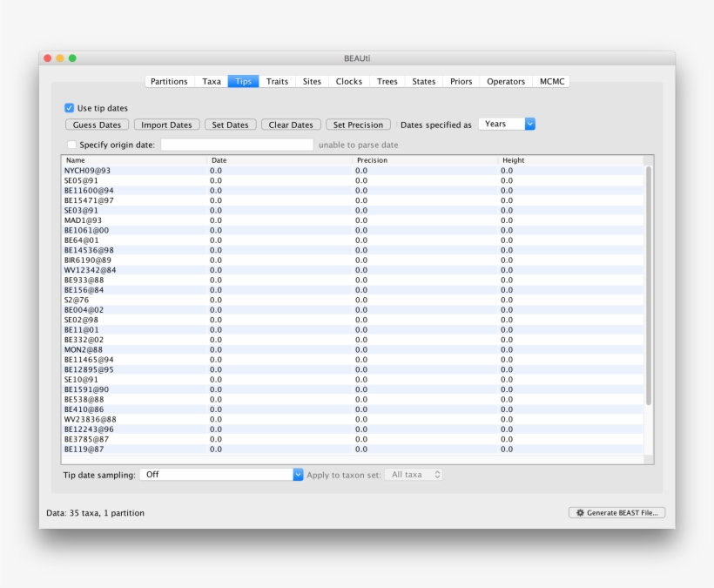Viewport: 714px width, 588px height.
Task: Open the gear icon on Generate BEAST File
Action: 580,513
